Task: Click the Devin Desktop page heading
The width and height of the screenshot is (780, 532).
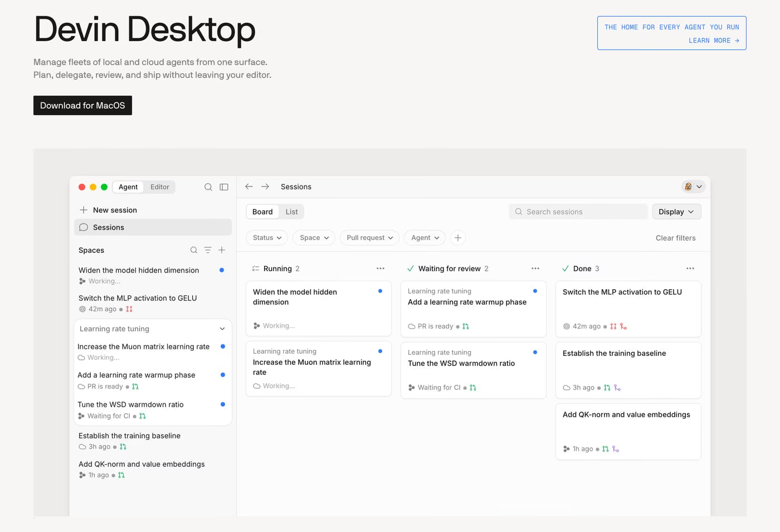Action: [x=144, y=30]
